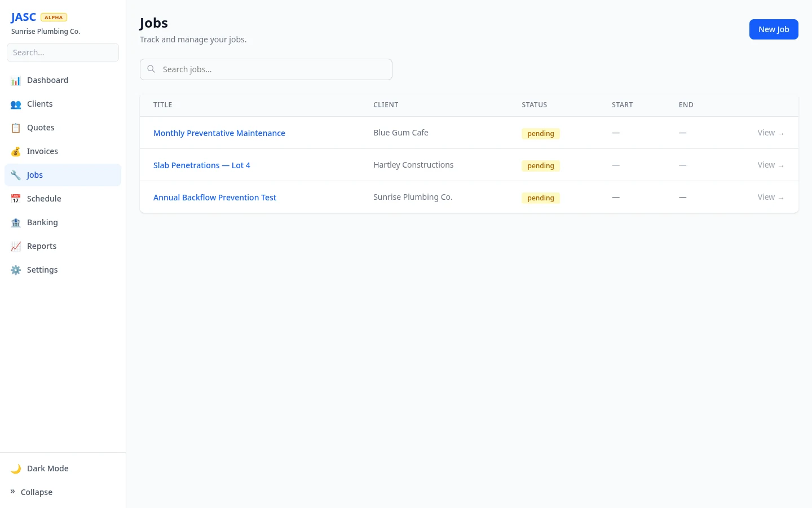Click the Invoices money bag icon
Screen dimensions: 812x508
coord(16,152)
